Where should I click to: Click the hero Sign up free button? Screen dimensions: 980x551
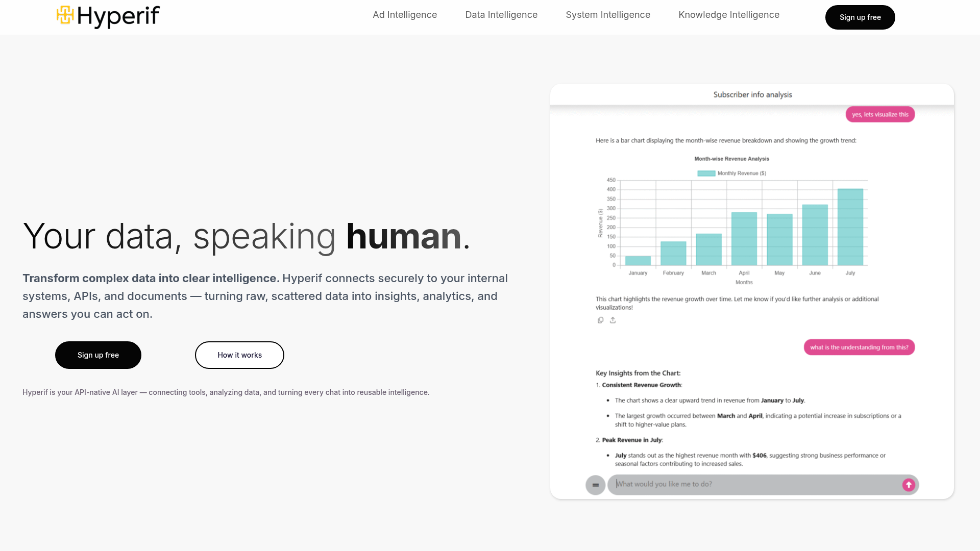98,355
